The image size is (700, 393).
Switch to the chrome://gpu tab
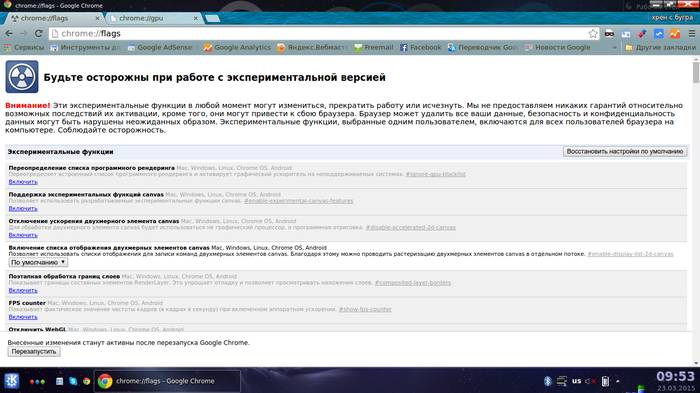154,18
